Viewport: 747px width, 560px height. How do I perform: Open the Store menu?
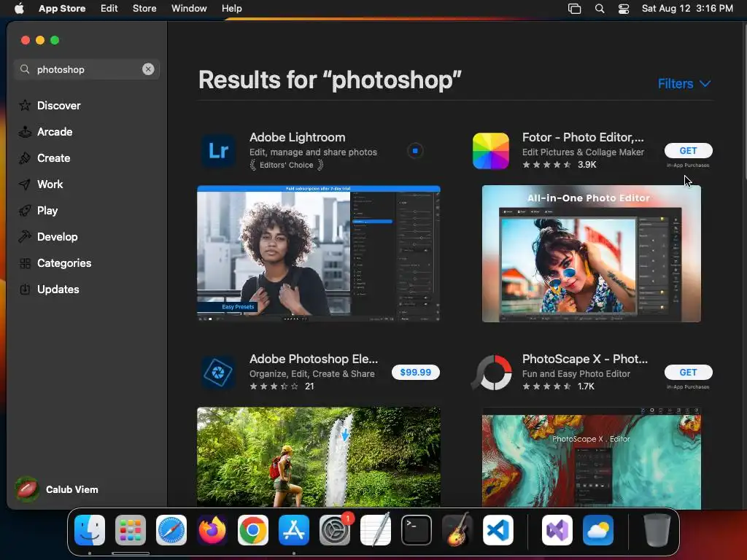[x=144, y=8]
